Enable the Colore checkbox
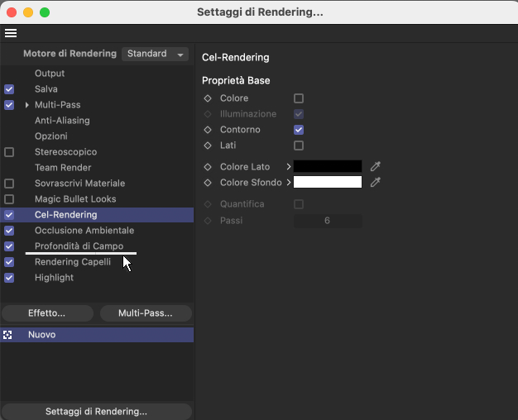 coord(299,98)
